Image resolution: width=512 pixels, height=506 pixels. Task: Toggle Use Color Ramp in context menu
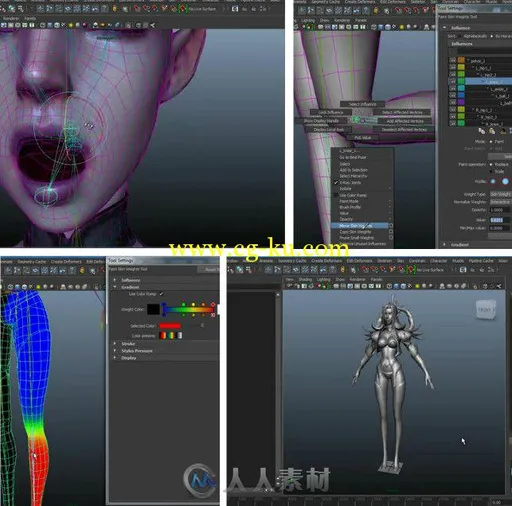353,195
